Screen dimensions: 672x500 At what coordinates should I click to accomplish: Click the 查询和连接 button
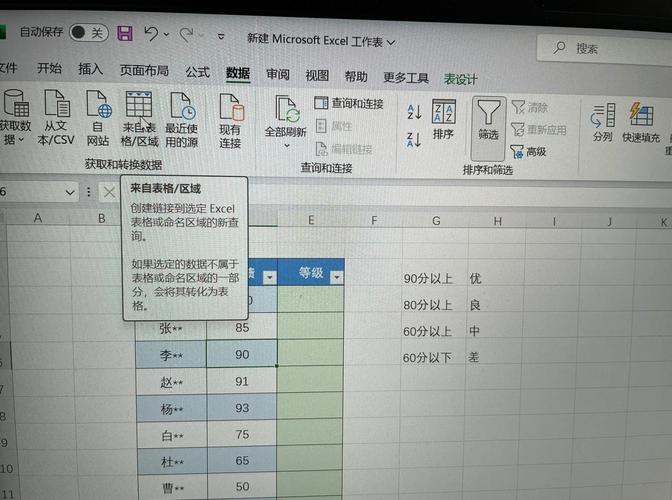click(x=348, y=103)
